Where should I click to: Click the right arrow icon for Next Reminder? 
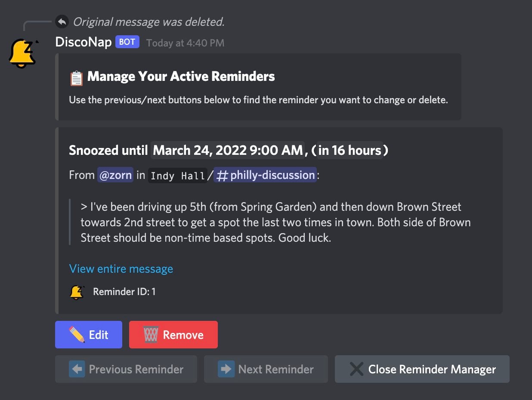pos(226,369)
